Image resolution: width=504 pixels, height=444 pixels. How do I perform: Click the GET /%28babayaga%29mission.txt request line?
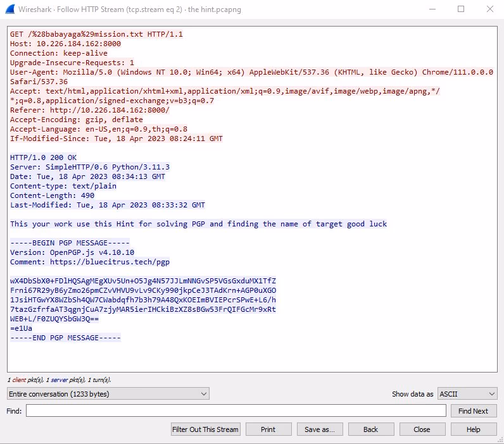tap(96, 34)
